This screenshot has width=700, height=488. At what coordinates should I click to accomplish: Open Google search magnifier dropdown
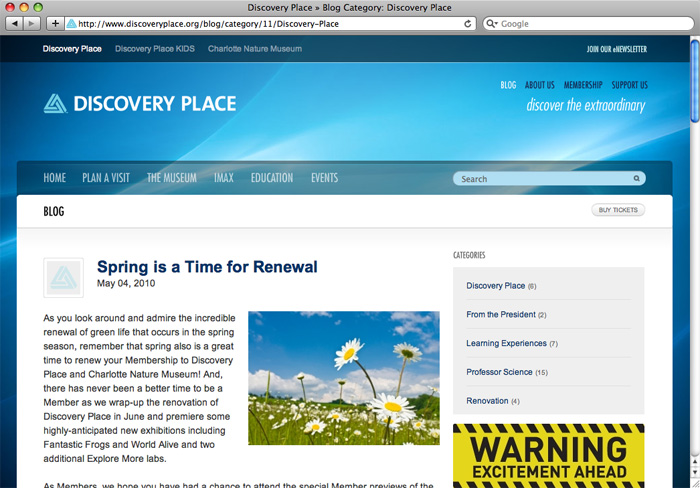(x=492, y=24)
